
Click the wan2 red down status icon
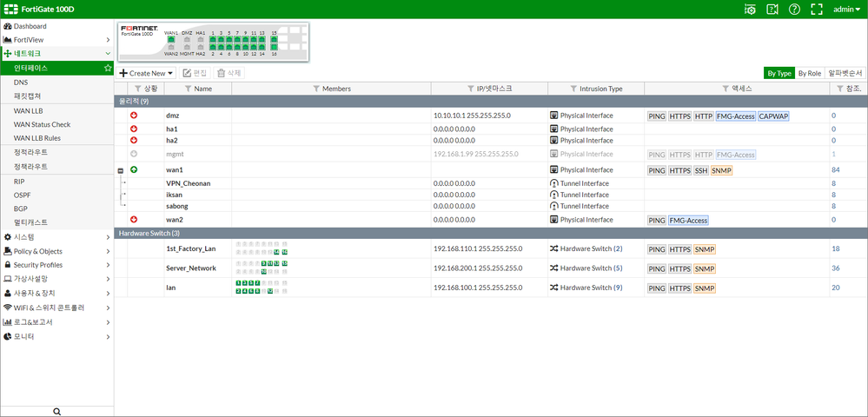[x=134, y=219]
